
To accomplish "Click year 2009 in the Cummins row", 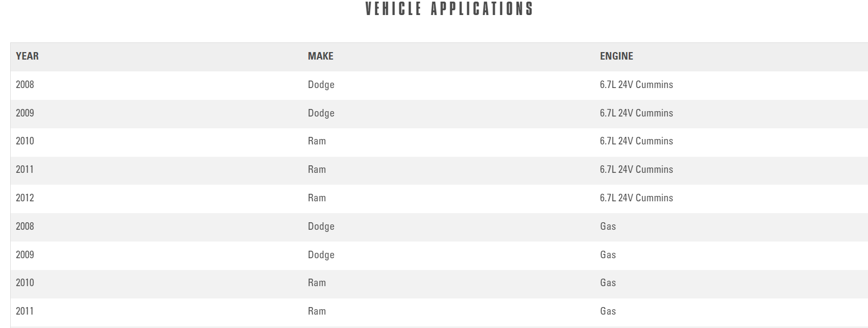I will 25,113.
